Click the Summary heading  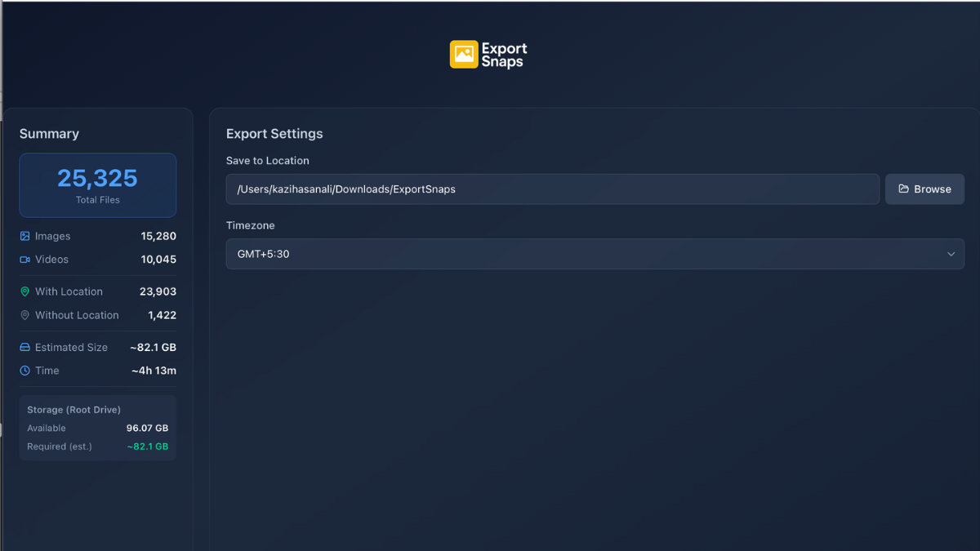click(50, 133)
